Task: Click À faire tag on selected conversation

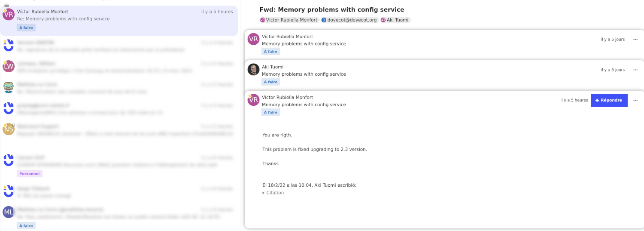Action: pos(26,28)
